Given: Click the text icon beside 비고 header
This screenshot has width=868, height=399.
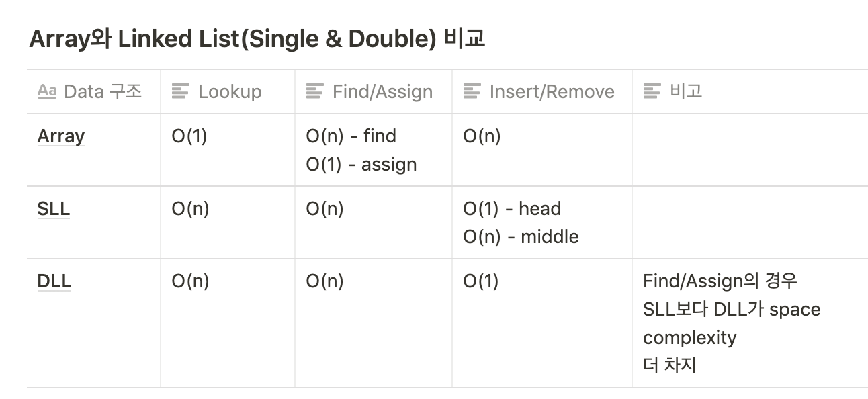Looking at the screenshot, I should click(652, 91).
